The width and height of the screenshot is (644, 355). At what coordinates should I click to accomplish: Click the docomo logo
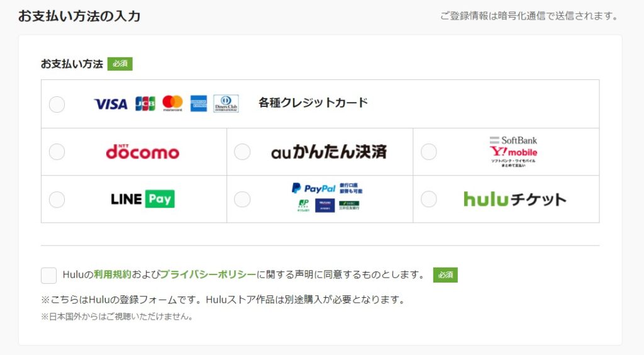pos(143,152)
